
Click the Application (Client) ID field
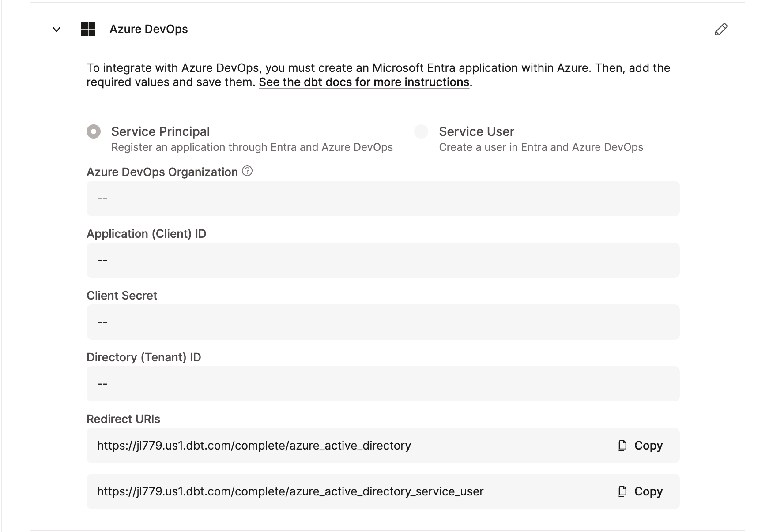[382, 260]
